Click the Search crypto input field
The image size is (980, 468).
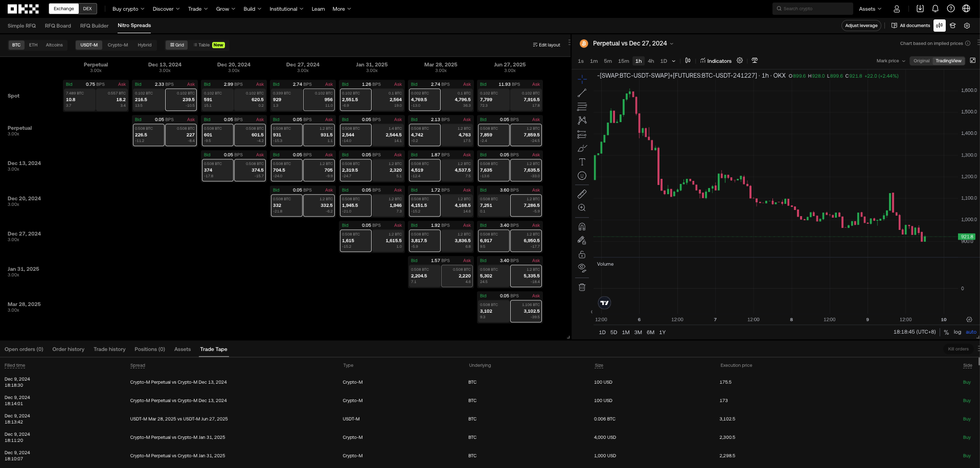point(812,9)
